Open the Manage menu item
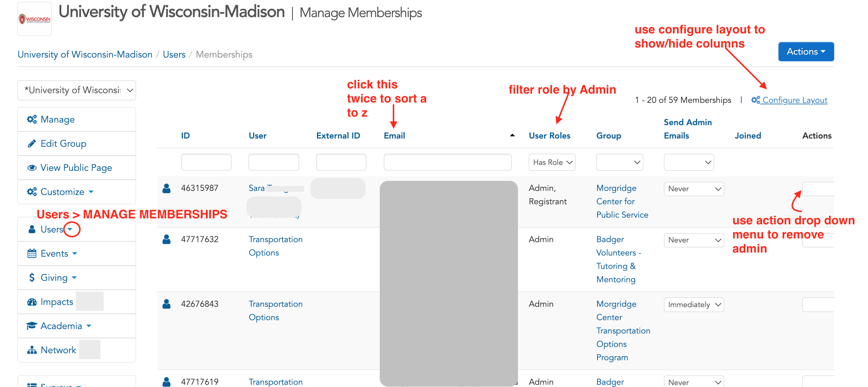The width and height of the screenshot is (868, 387). pyautogui.click(x=77, y=119)
